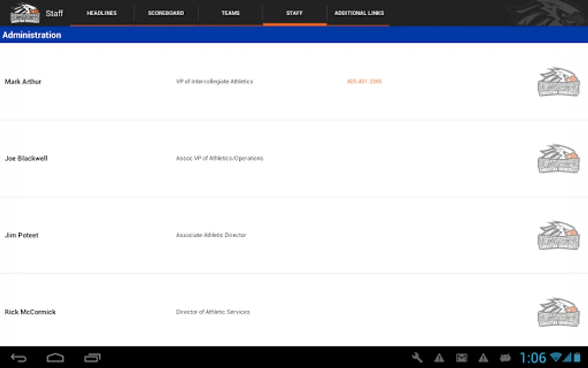
Task: Tap the Android back button
Action: click(x=19, y=358)
